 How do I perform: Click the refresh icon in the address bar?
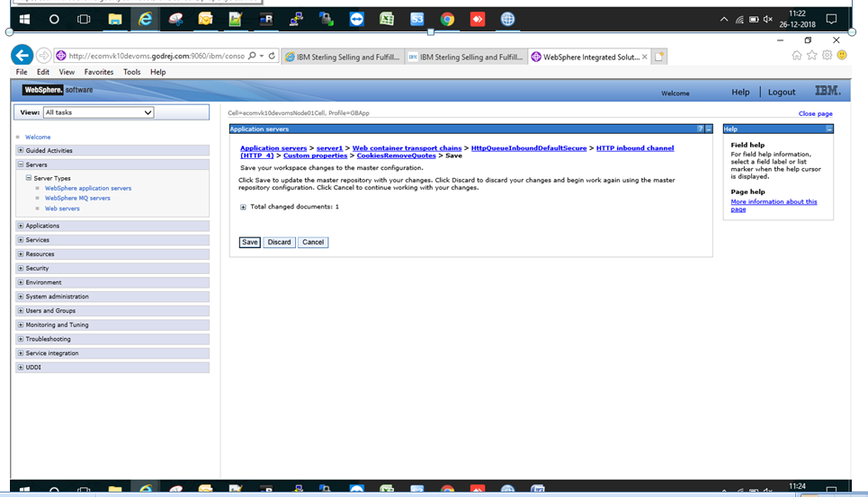272,56
